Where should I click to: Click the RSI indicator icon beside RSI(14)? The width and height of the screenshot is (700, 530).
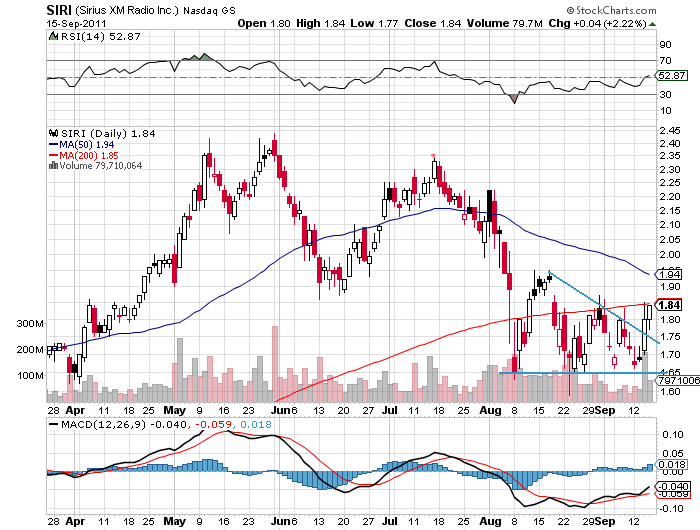click(54, 36)
